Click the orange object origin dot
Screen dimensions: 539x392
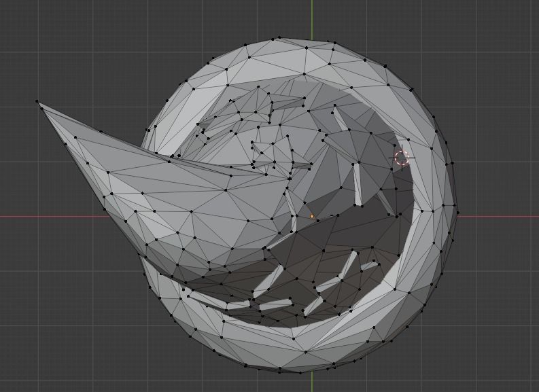point(312,217)
